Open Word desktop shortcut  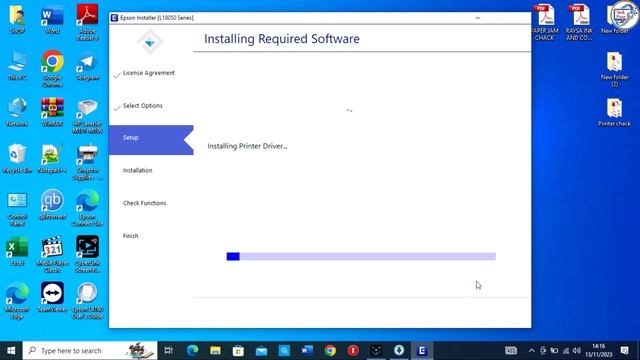pos(52,20)
